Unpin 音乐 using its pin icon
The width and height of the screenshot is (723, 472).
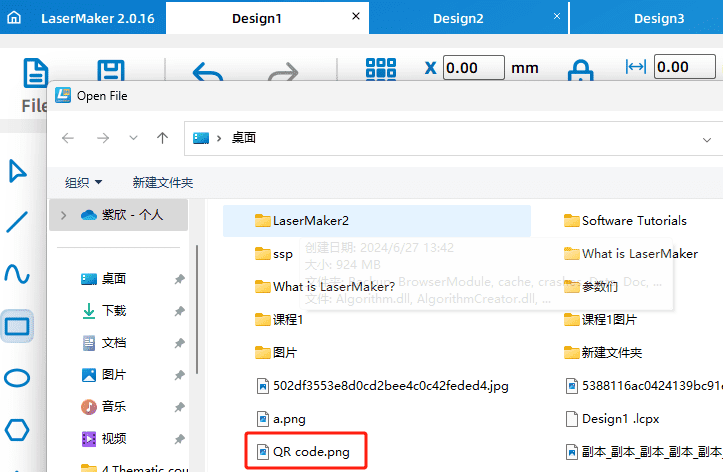[x=179, y=407]
